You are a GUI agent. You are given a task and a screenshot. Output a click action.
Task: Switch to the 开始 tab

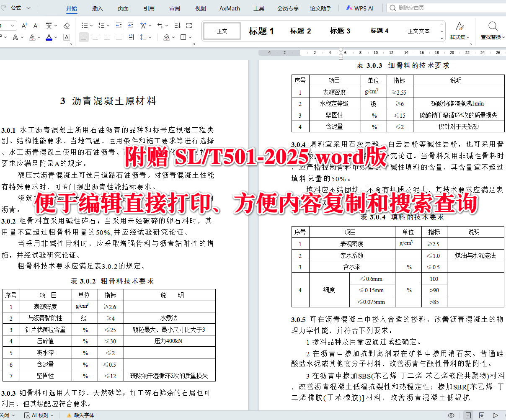point(72,8)
